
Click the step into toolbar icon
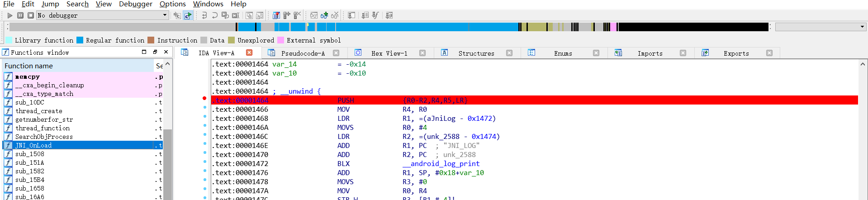point(204,15)
